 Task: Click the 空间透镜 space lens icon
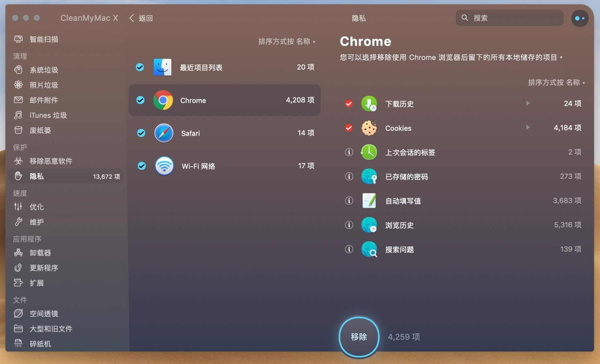click(x=18, y=313)
